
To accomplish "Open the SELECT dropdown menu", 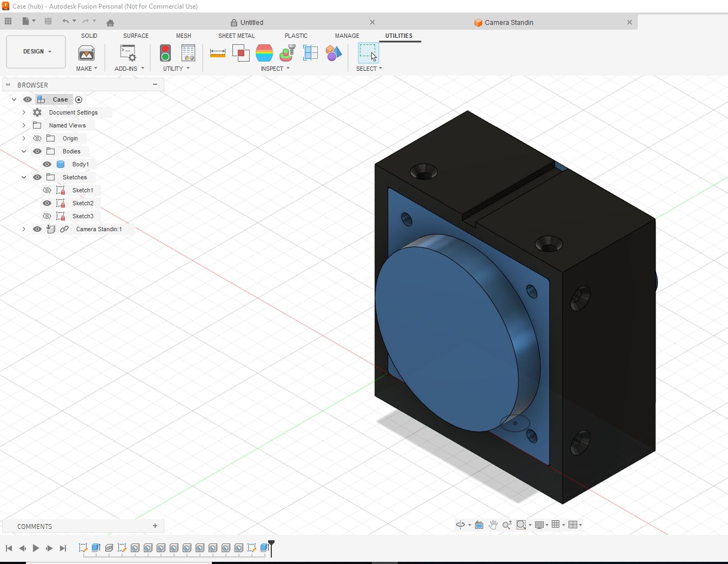I will 369,69.
